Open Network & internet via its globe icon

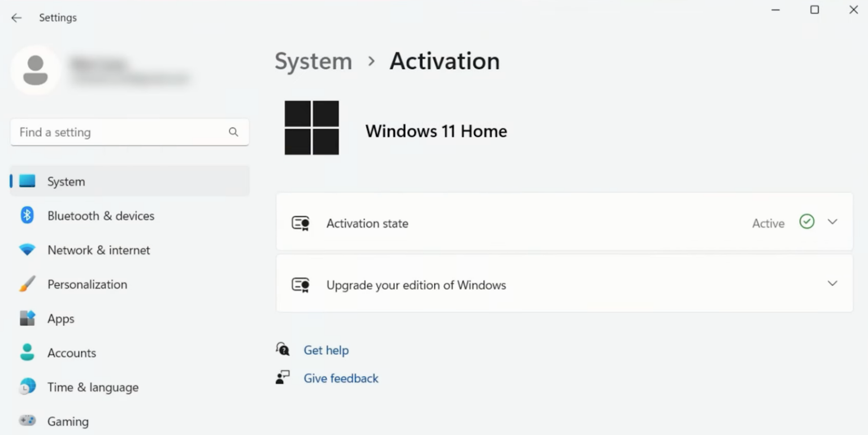pos(27,250)
